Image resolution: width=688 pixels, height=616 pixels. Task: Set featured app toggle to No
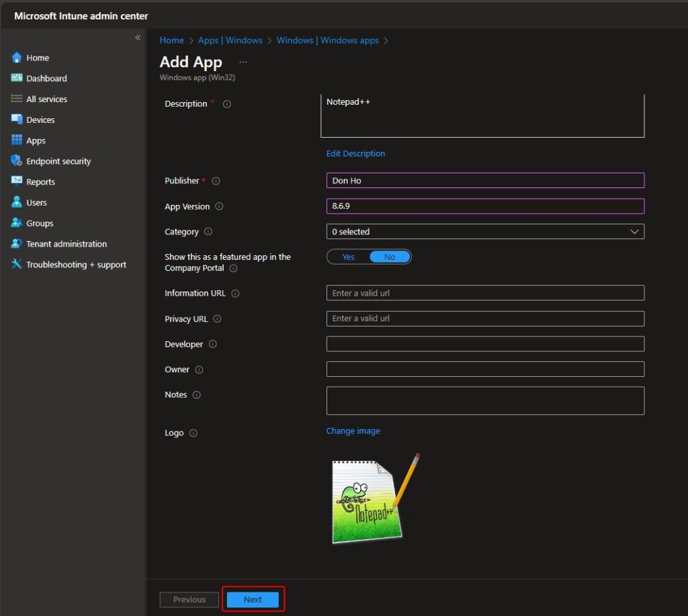(x=390, y=257)
